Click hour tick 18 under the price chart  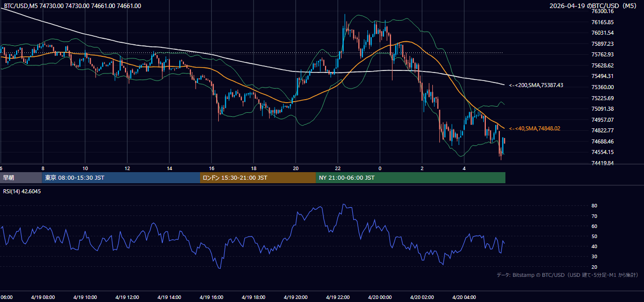[253, 168]
